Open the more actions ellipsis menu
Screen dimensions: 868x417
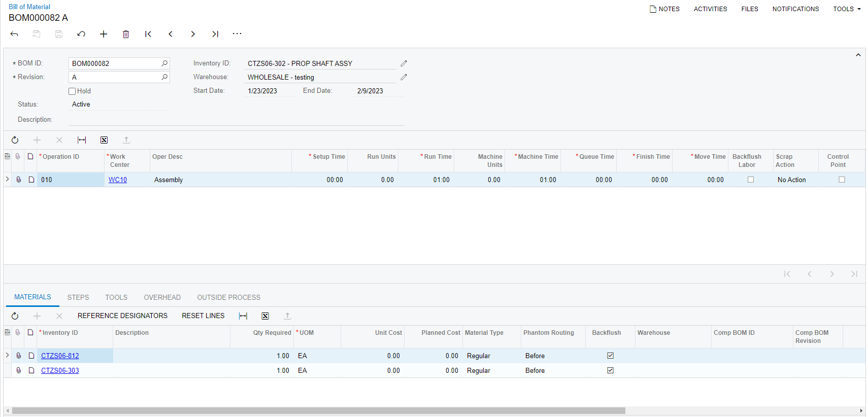coord(237,34)
